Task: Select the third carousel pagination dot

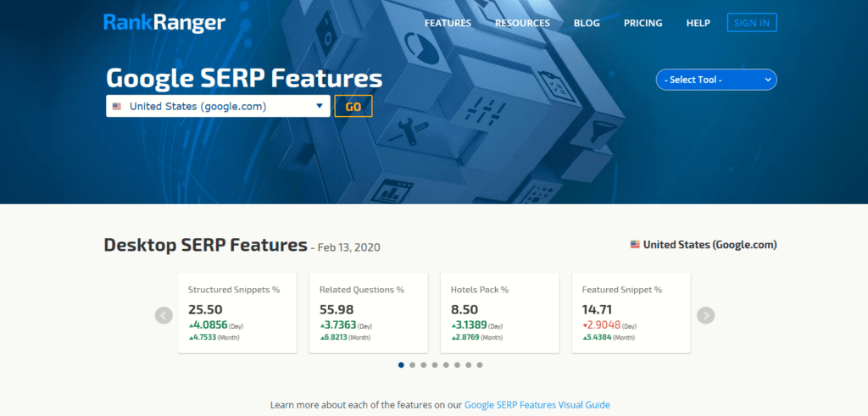Action: (424, 365)
